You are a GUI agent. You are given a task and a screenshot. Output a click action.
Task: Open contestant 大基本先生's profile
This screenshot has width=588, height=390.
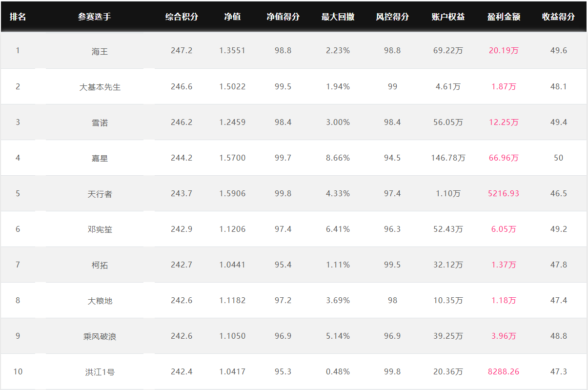[x=100, y=87]
